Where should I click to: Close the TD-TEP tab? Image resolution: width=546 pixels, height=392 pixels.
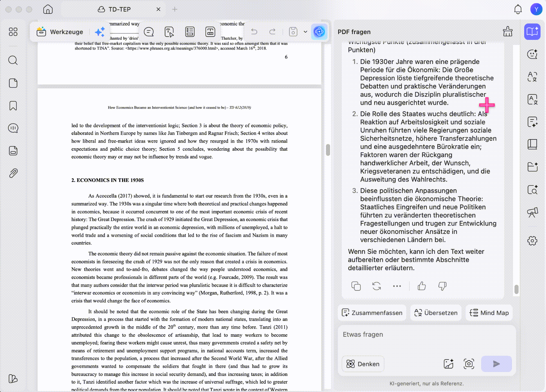(x=158, y=9)
